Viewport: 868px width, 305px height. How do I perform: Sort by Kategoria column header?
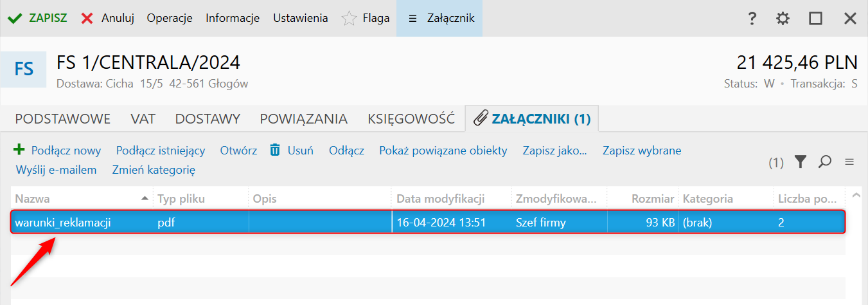[726, 198]
